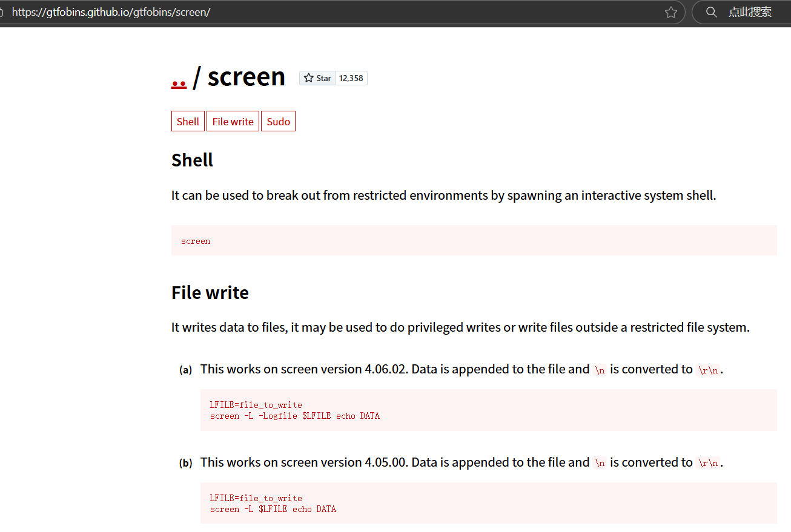
Task: Click the File write section heading
Action: [x=210, y=292]
